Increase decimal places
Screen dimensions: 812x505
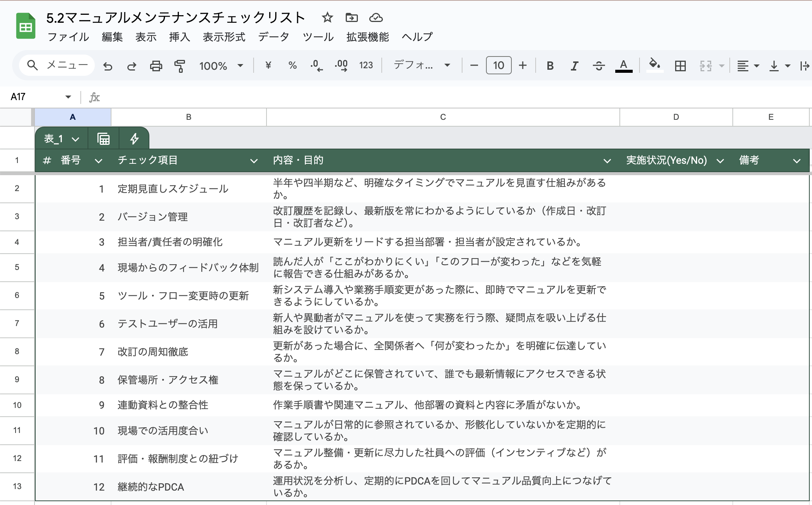tap(340, 65)
